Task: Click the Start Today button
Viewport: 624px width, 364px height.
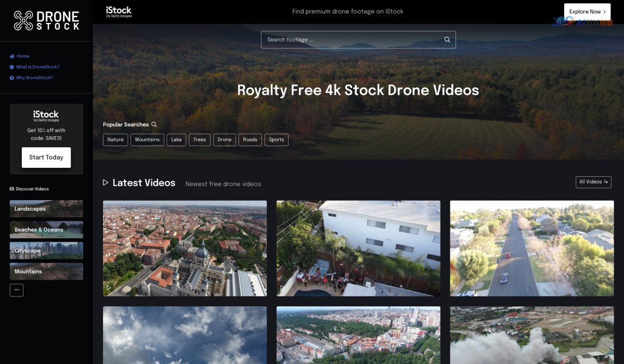Action: (46, 157)
